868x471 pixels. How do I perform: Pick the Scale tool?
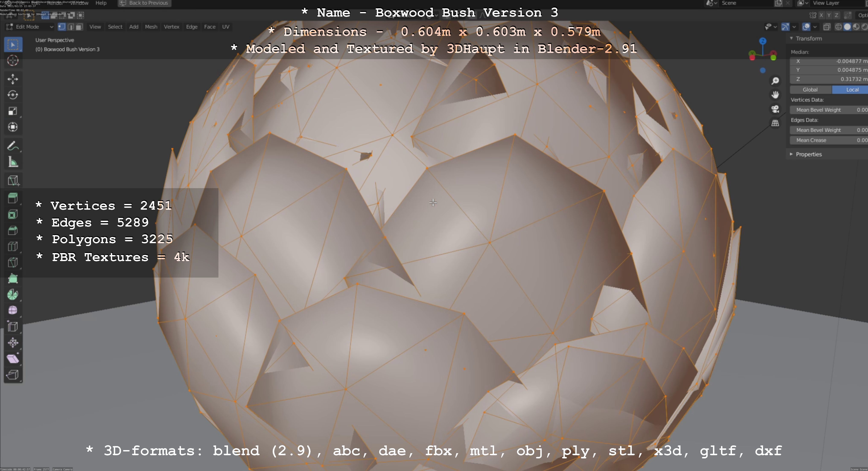pos(13,111)
